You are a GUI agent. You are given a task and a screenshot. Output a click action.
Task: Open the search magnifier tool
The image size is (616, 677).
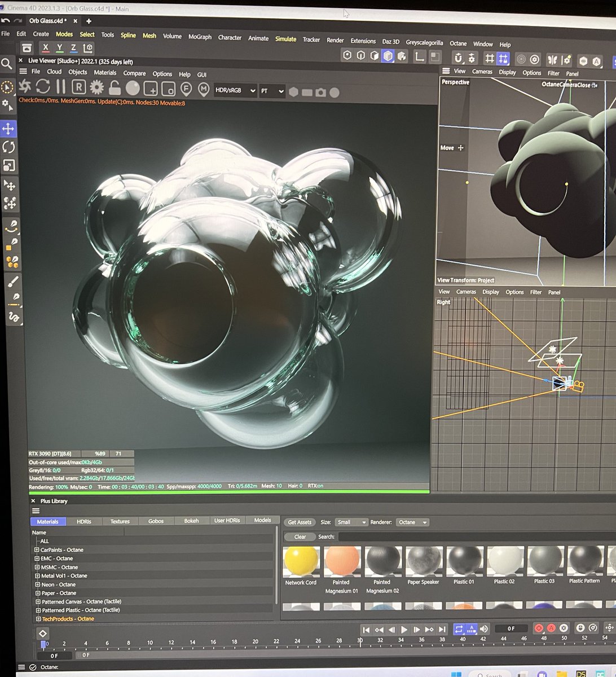[7, 64]
